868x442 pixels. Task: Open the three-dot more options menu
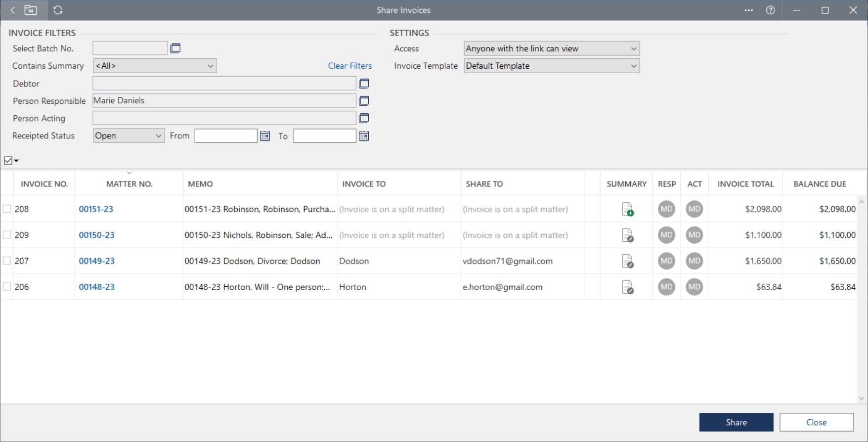click(x=748, y=10)
